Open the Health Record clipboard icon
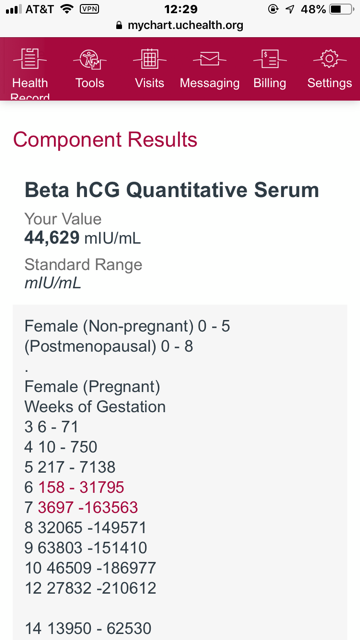Viewport: 360px width, 640px height. pos(30,59)
